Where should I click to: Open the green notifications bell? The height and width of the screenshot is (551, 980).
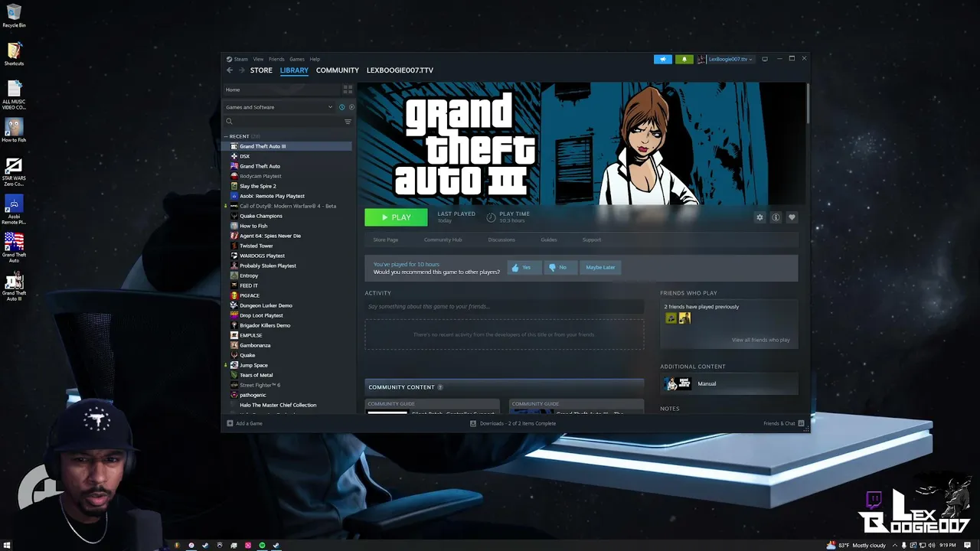click(x=684, y=59)
